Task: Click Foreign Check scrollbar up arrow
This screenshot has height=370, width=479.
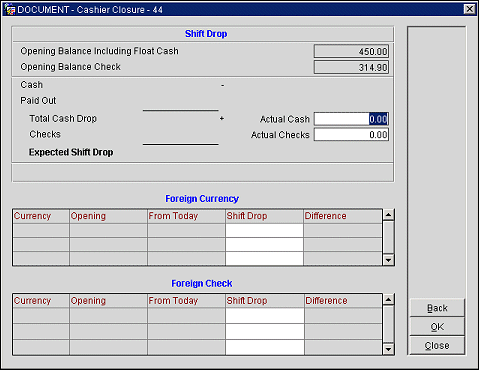Action: click(388, 299)
